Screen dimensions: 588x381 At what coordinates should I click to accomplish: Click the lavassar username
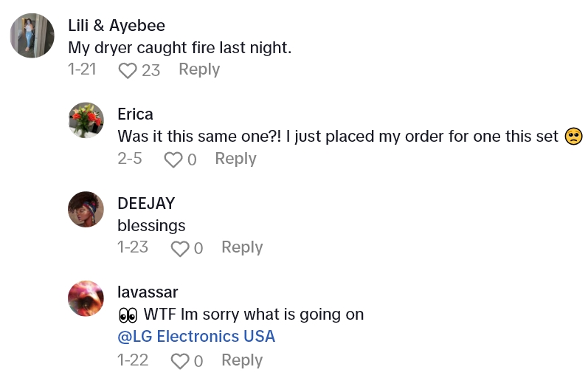[148, 292]
